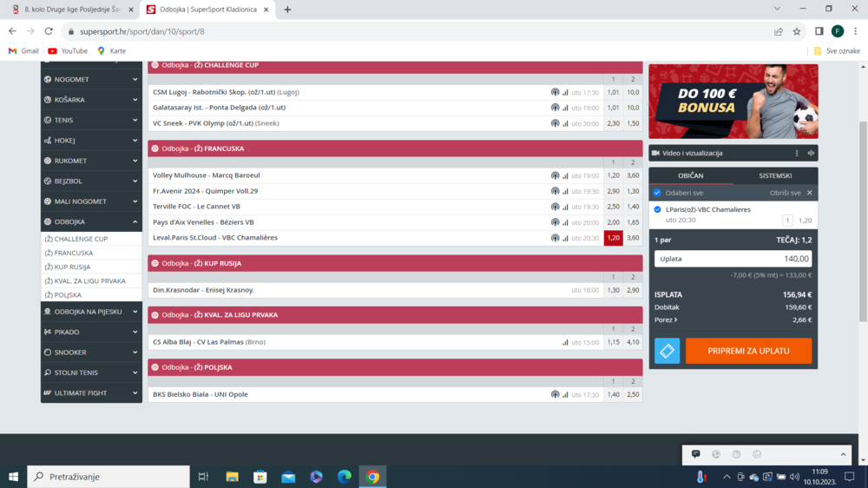This screenshot has height=488, width=868.
Task: Click the X icon beside Obriši sve
Action: click(810, 193)
